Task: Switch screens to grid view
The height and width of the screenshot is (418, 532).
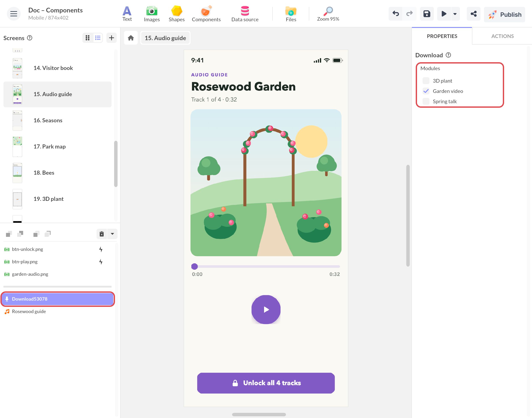Action: coord(88,38)
